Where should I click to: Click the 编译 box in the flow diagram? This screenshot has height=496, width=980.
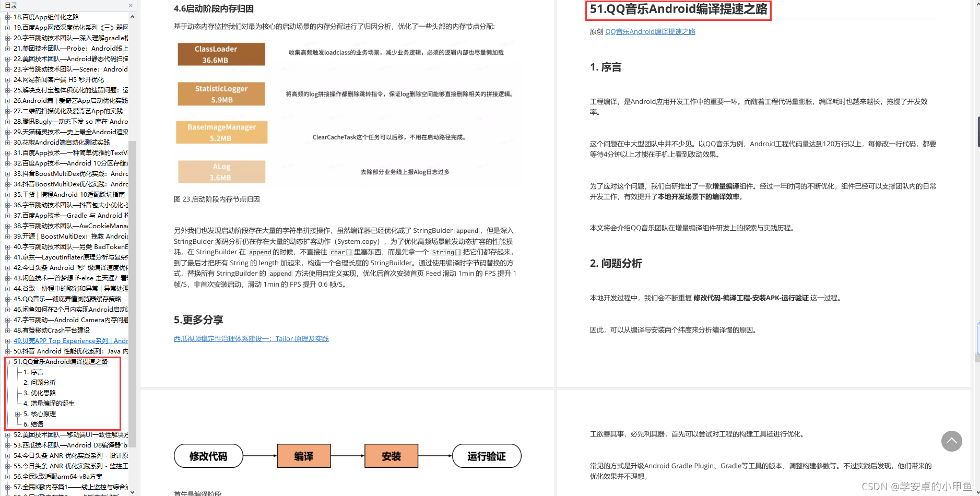tap(304, 456)
